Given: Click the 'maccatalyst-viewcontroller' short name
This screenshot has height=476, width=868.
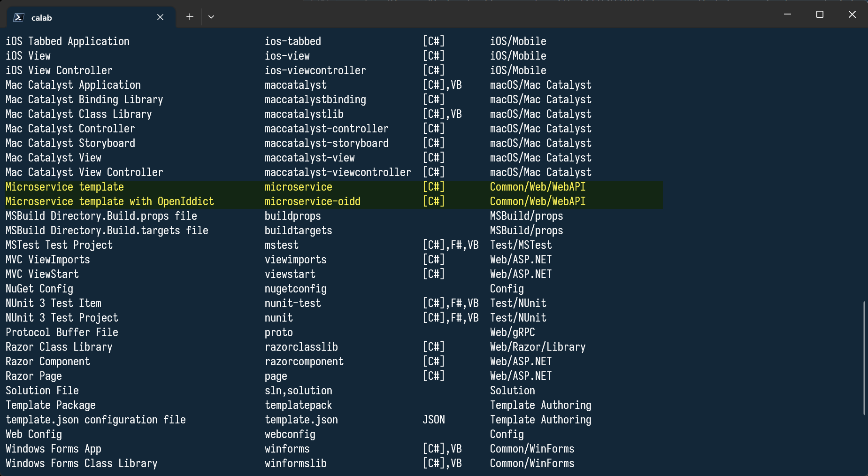Looking at the screenshot, I should point(338,172).
